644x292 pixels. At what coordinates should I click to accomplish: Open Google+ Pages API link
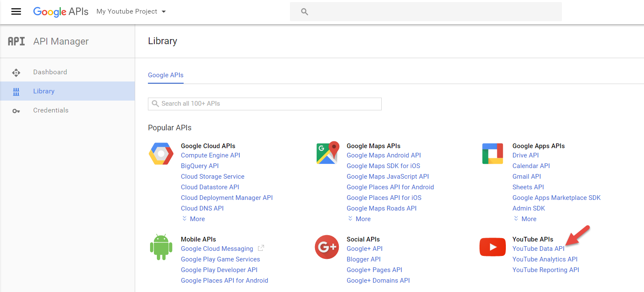(374, 270)
